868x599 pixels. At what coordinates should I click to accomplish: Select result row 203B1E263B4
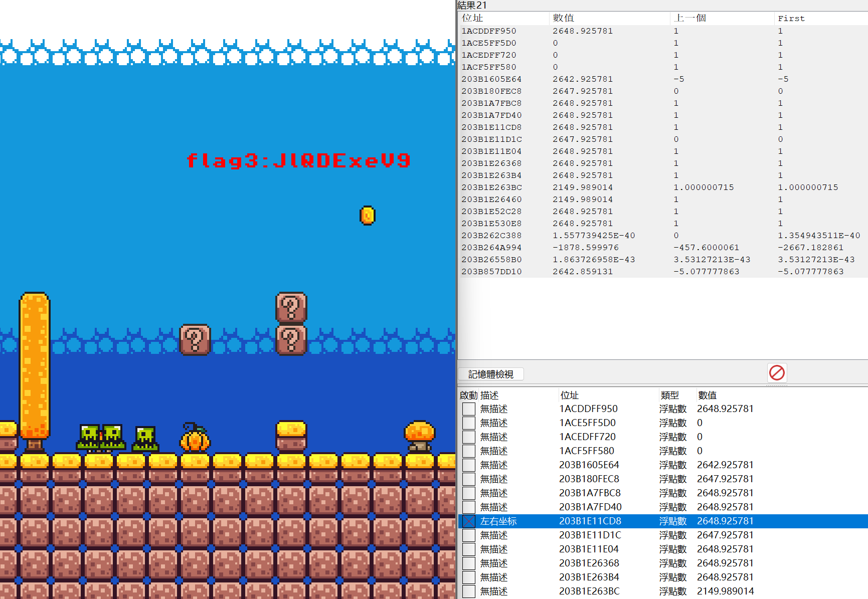[x=663, y=175]
